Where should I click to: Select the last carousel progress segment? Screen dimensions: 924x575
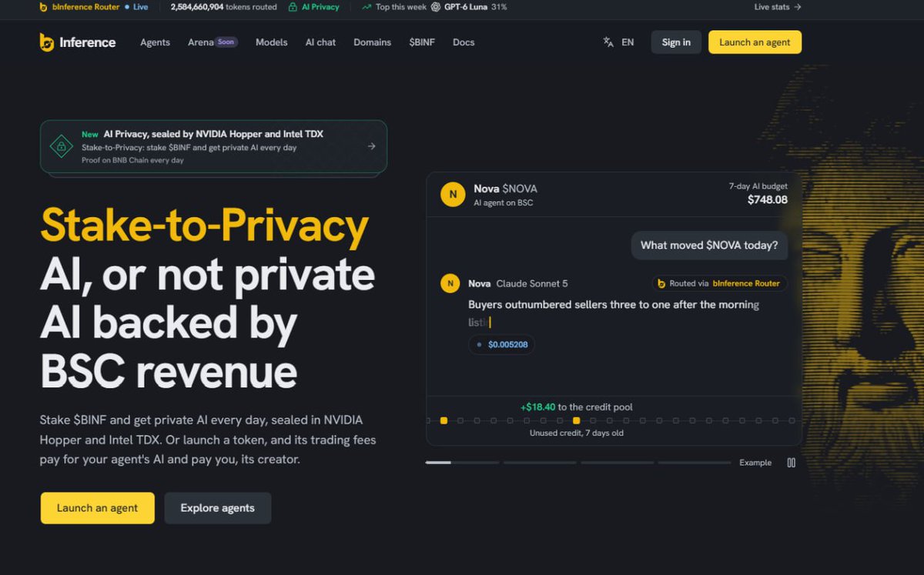[695, 463]
